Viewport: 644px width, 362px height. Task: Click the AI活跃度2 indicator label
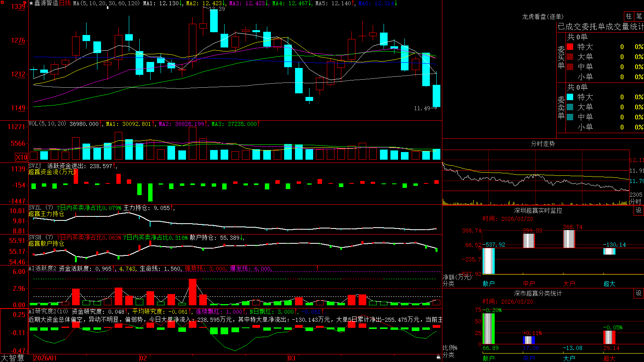pos(42,268)
